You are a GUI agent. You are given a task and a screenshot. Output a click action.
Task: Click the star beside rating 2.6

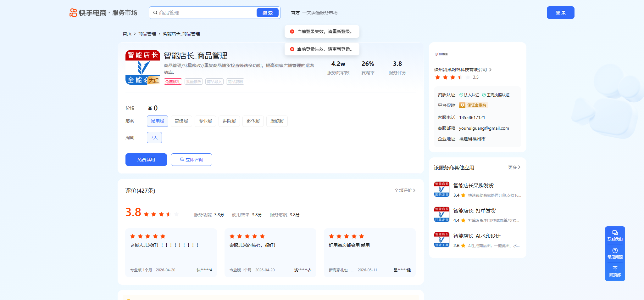(463, 246)
